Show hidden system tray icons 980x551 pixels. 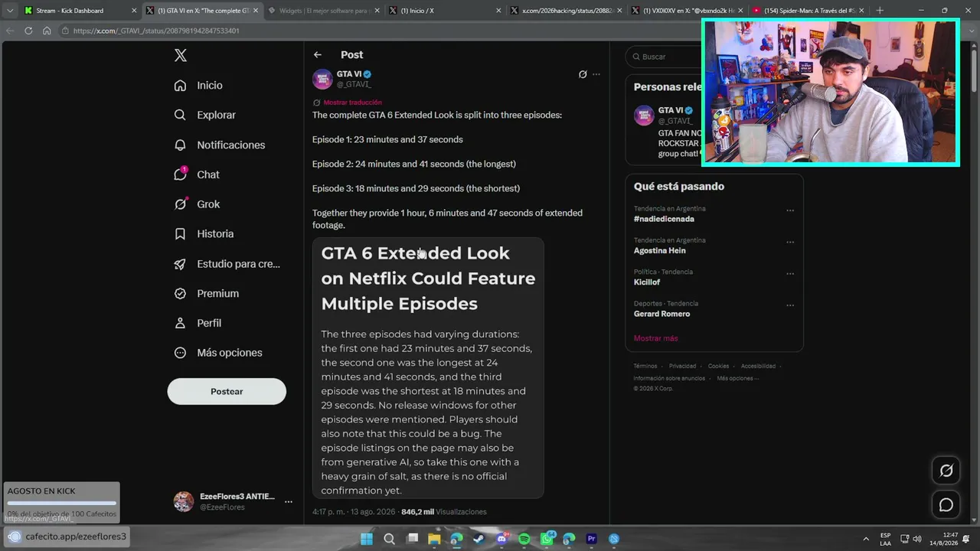[x=866, y=539]
